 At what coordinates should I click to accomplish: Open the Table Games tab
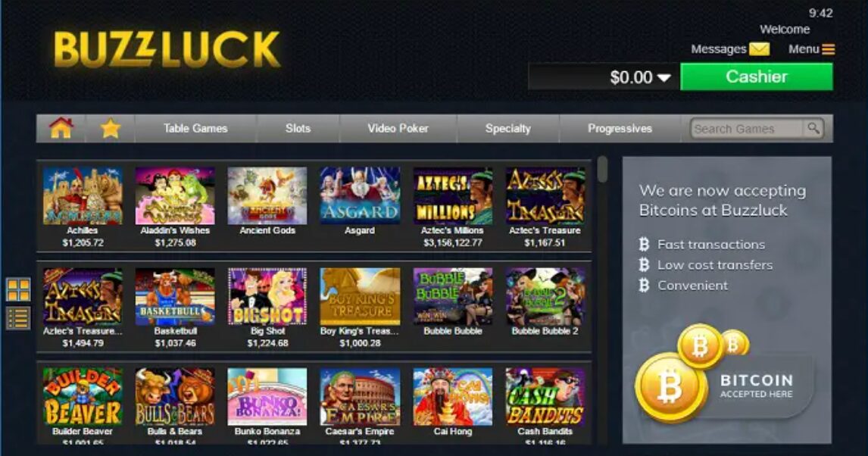pyautogui.click(x=195, y=128)
